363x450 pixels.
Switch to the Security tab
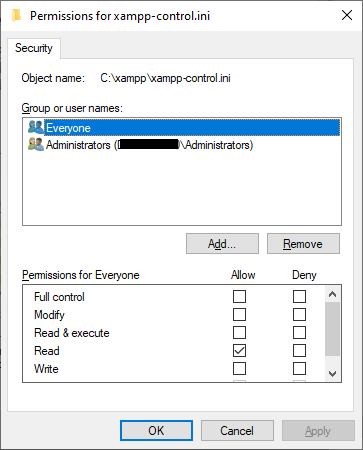pyautogui.click(x=34, y=48)
